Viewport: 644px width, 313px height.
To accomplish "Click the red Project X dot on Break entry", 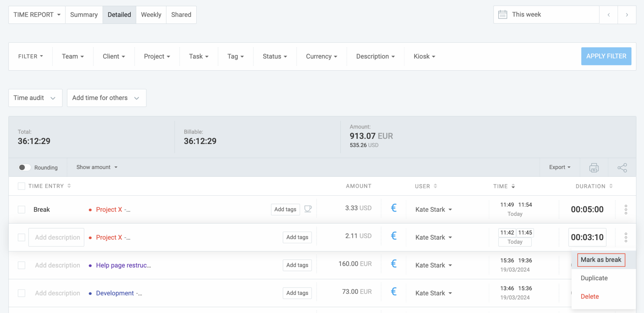I will (90, 210).
